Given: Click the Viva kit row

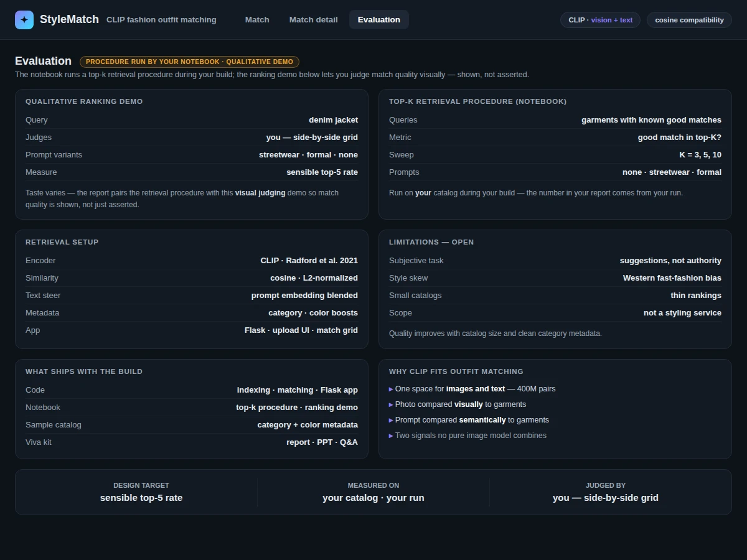Looking at the screenshot, I should (x=192, y=442).
